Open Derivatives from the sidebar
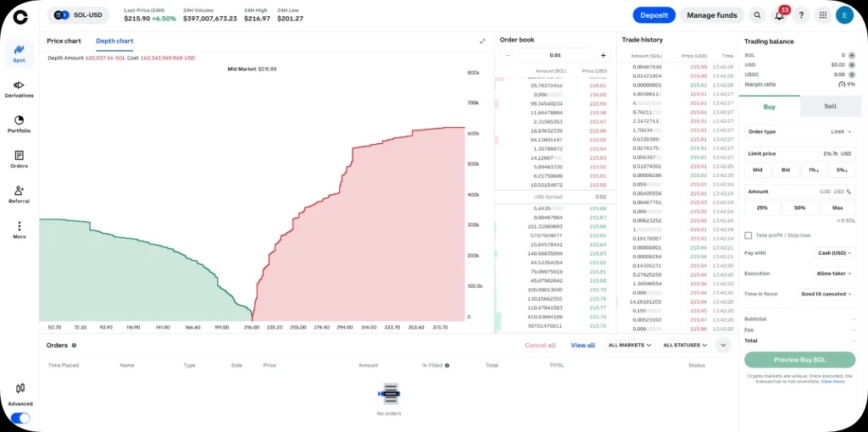The image size is (868, 432). click(x=19, y=89)
